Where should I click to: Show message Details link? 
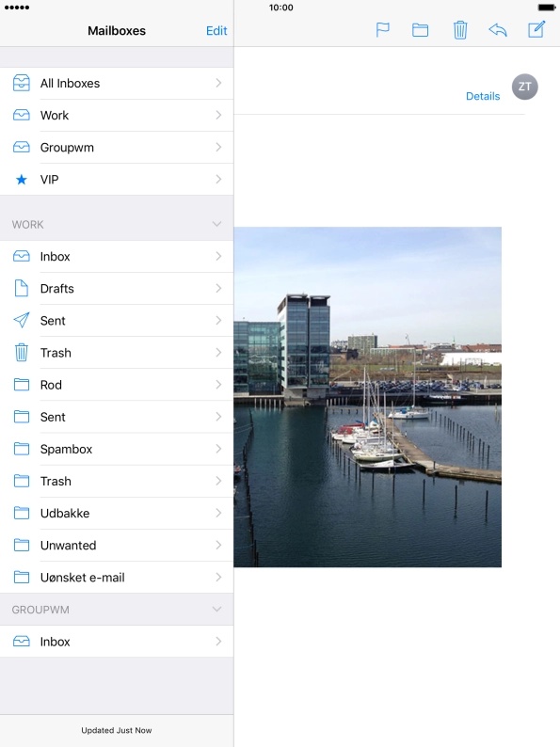[483, 96]
